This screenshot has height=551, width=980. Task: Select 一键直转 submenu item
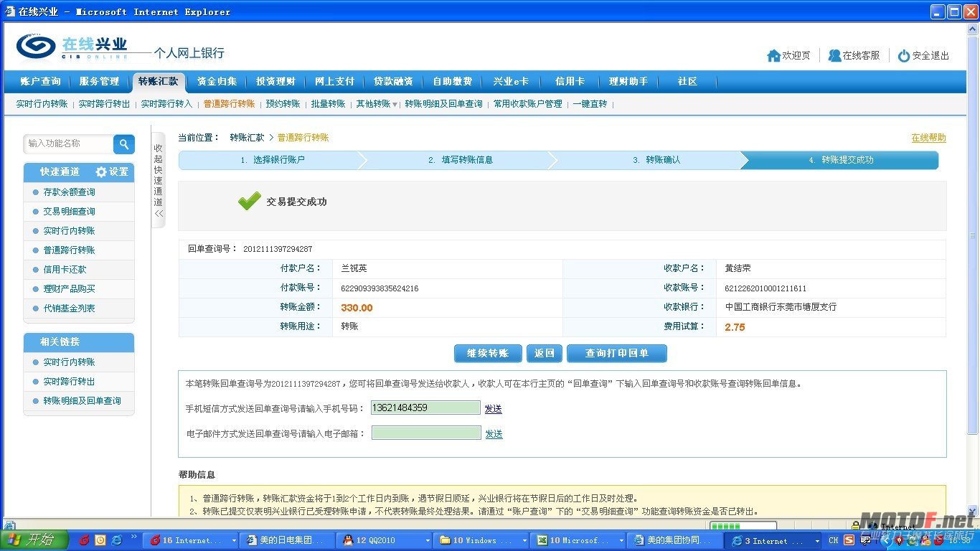tap(590, 104)
